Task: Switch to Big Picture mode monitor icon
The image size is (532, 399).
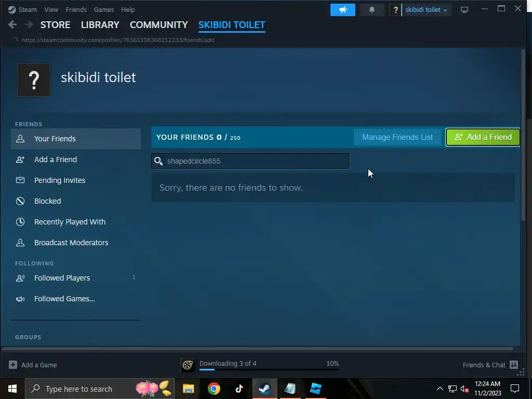Action: click(x=464, y=10)
